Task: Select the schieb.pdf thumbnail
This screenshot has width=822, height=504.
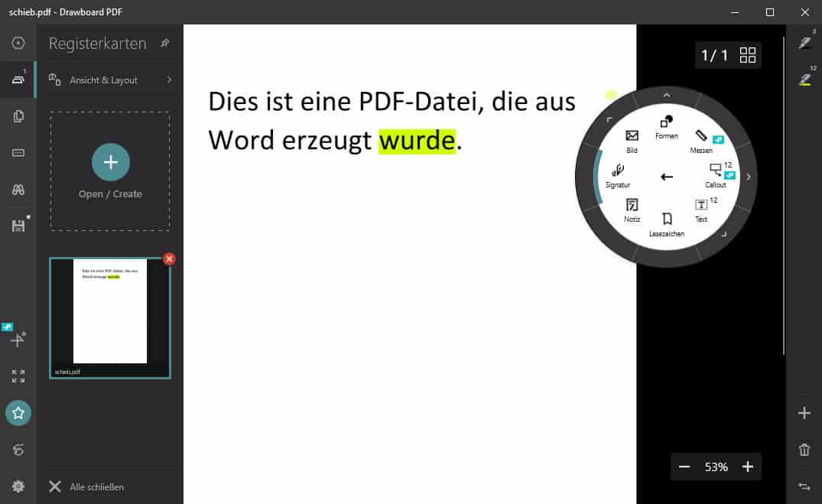Action: [110, 317]
